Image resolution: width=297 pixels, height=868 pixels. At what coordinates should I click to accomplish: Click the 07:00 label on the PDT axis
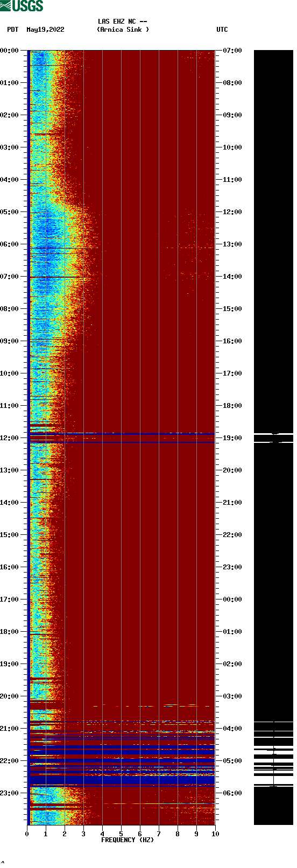click(x=10, y=277)
